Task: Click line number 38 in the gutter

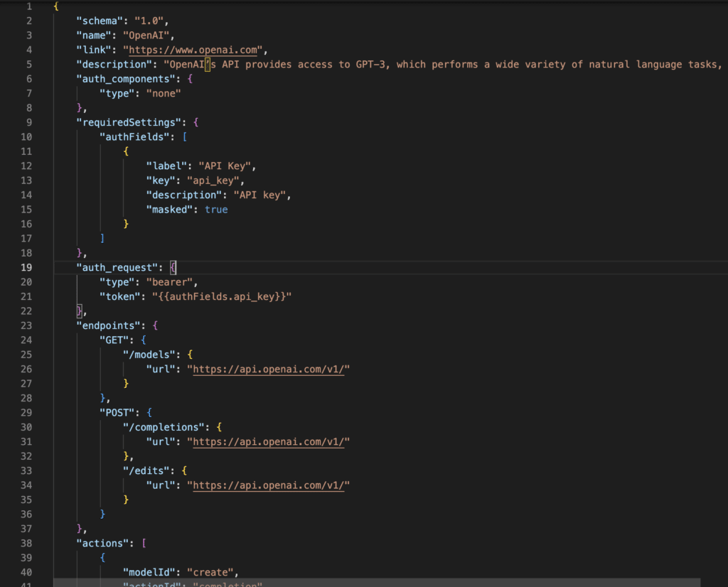Action: point(26,544)
